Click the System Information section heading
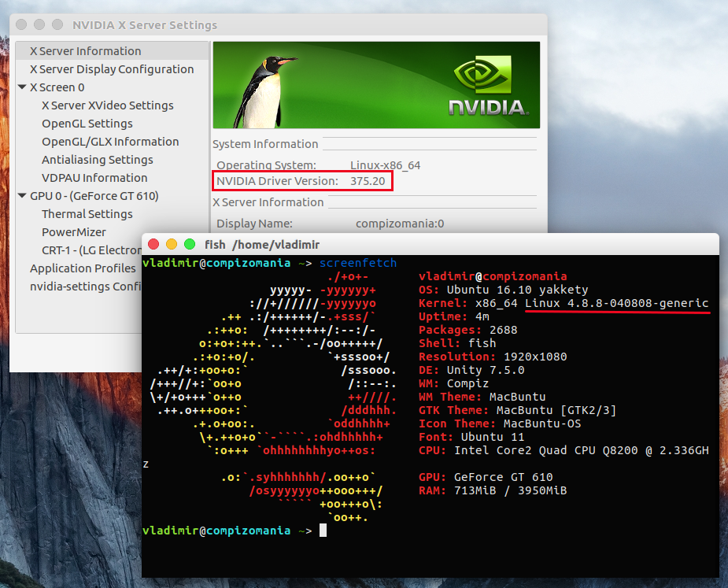728x588 pixels. [x=265, y=144]
